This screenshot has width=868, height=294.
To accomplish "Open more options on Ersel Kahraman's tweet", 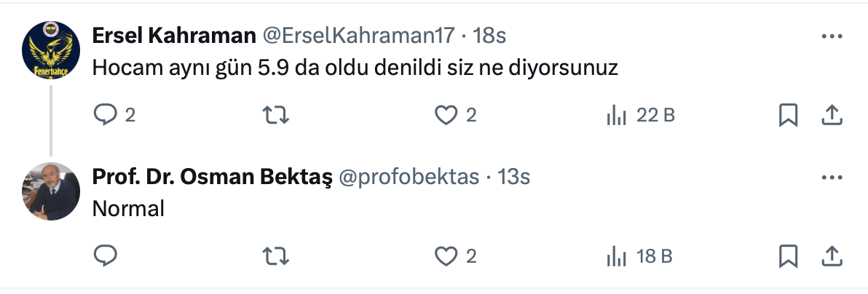I will (832, 36).
